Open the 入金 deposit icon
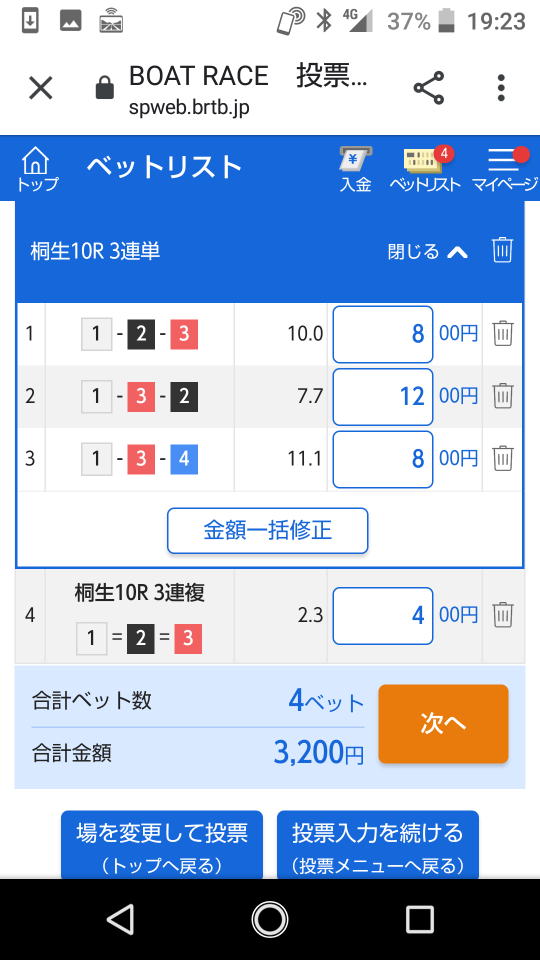The image size is (540, 960). tap(355, 170)
